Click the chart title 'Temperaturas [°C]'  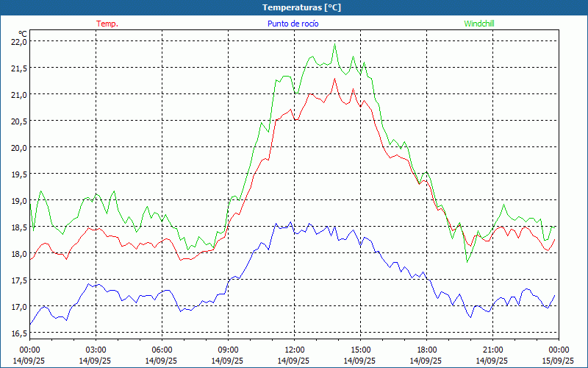301,7
